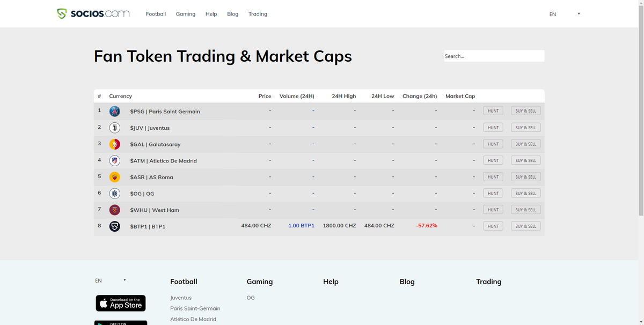Download app from the App Store badge
This screenshot has width=644, height=325.
click(x=121, y=303)
